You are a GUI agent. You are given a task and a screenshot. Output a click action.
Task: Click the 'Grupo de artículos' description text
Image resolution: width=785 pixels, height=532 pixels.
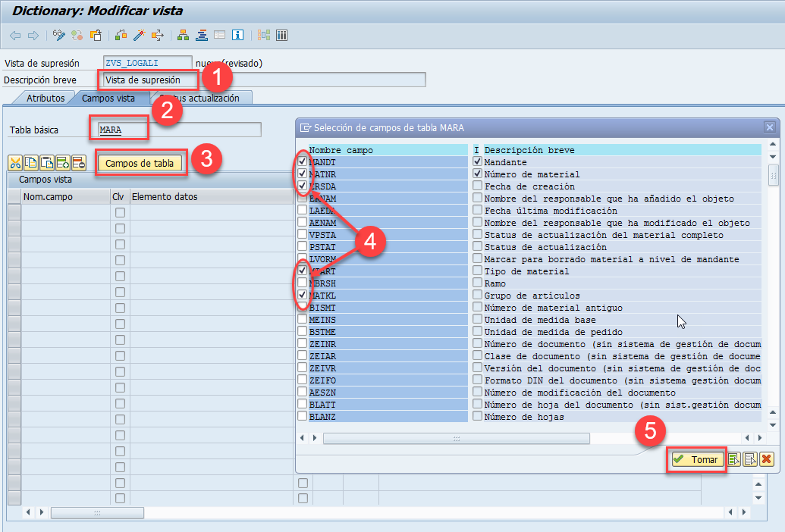[532, 296]
